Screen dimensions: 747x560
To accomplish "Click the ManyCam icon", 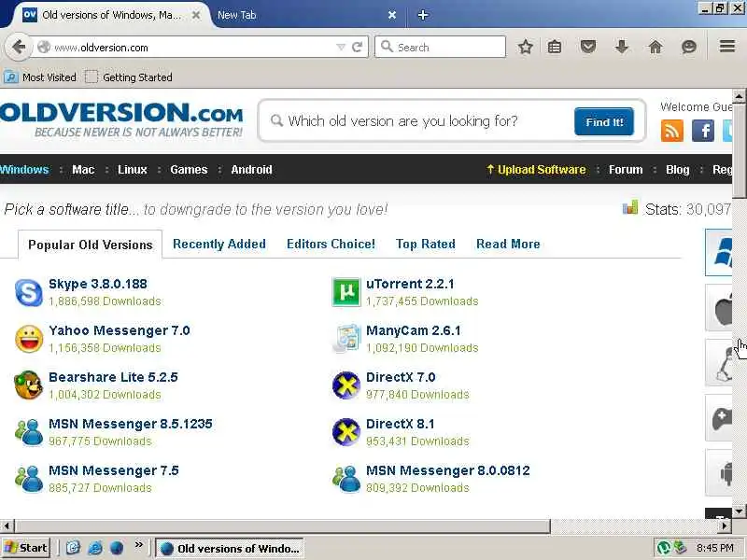I will pos(346,339).
